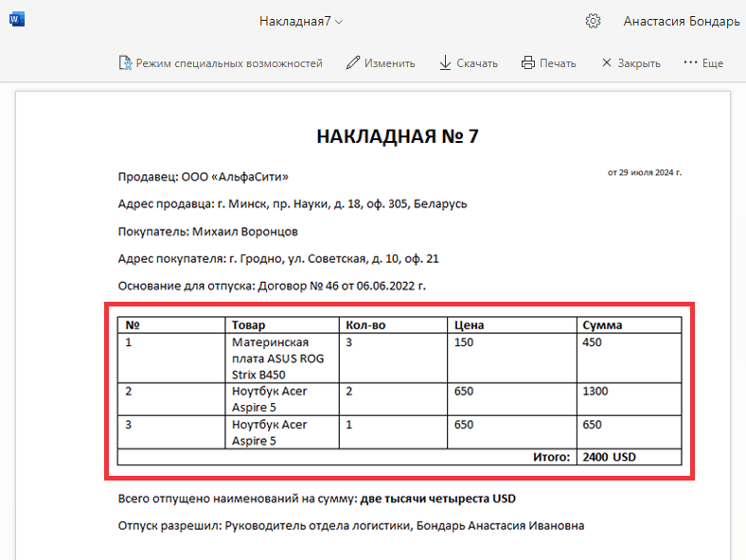
Task: Click the seller address line with Минск
Action: pos(293,204)
